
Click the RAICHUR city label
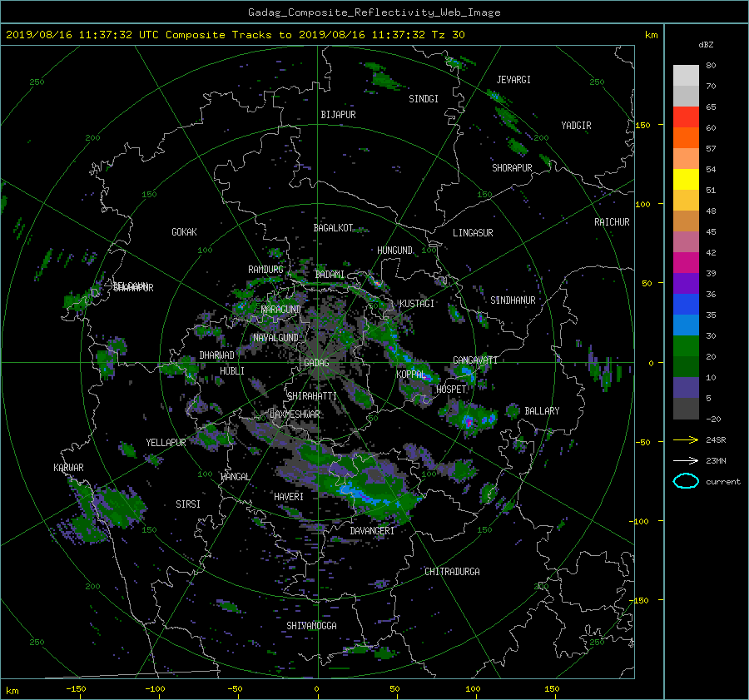(x=612, y=222)
